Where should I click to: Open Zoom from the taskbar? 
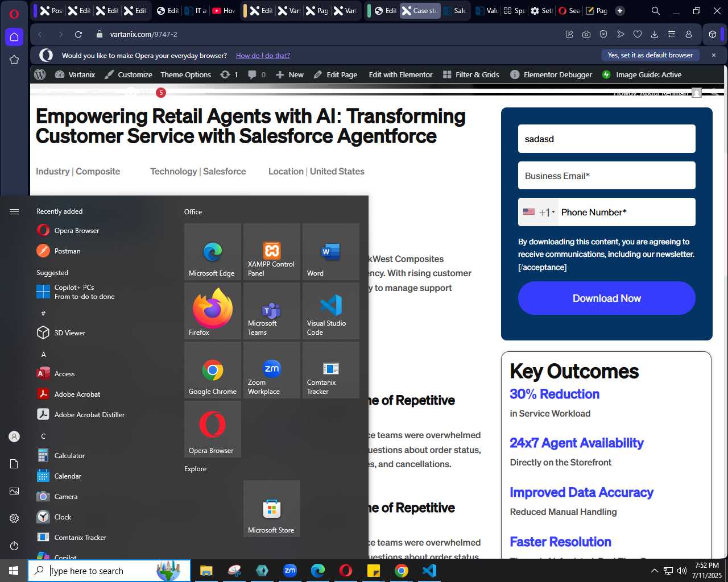[x=290, y=571]
